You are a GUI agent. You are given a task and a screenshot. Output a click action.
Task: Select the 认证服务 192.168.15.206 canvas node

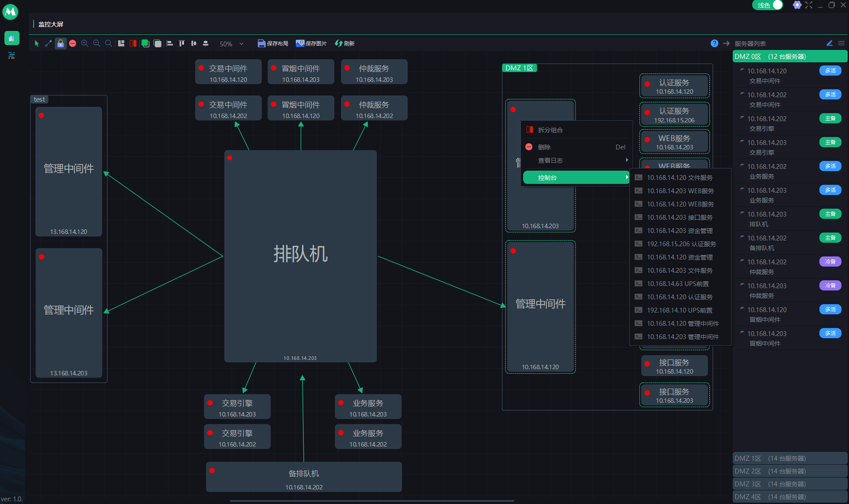674,115
